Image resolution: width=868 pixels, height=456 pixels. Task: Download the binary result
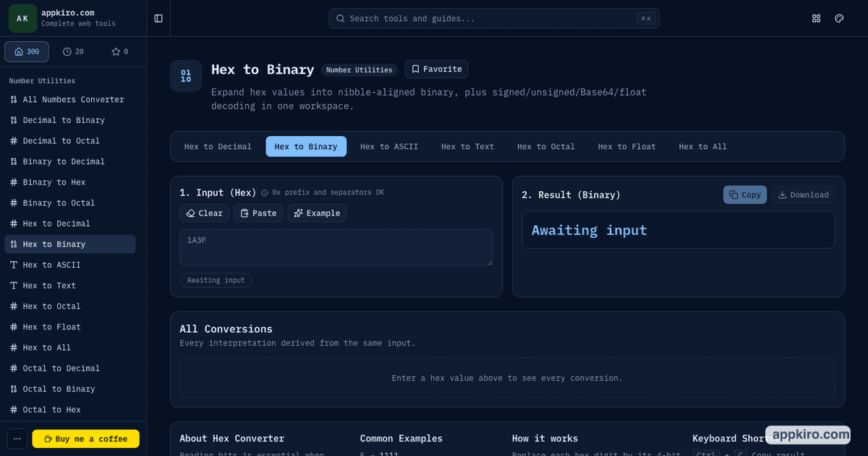tap(803, 195)
